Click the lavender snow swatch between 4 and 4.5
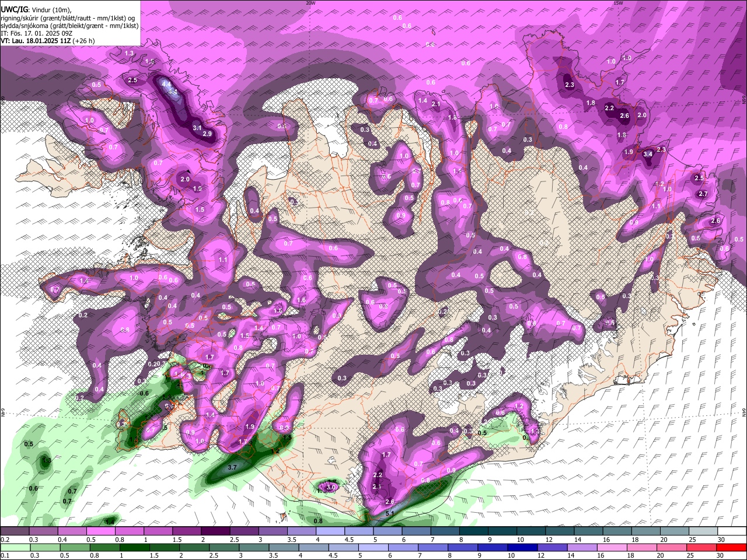Screen dimensions: 747x560 tap(330, 531)
